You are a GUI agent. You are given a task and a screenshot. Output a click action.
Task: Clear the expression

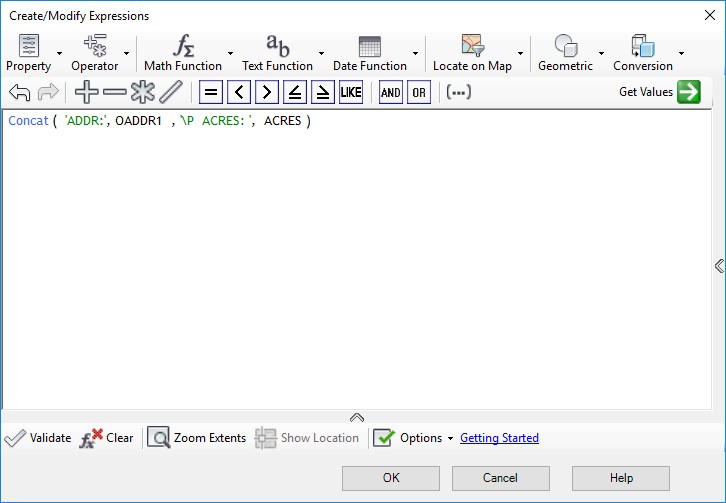point(106,438)
